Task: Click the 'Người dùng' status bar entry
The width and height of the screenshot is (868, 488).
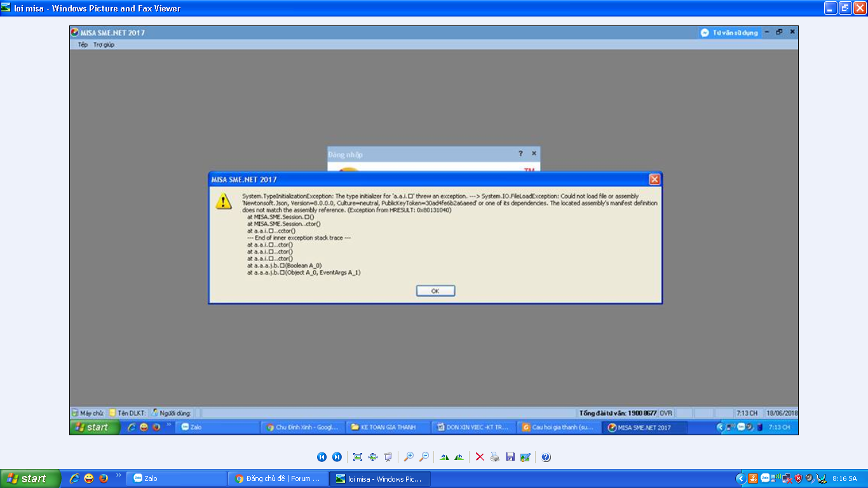Action: [171, 412]
